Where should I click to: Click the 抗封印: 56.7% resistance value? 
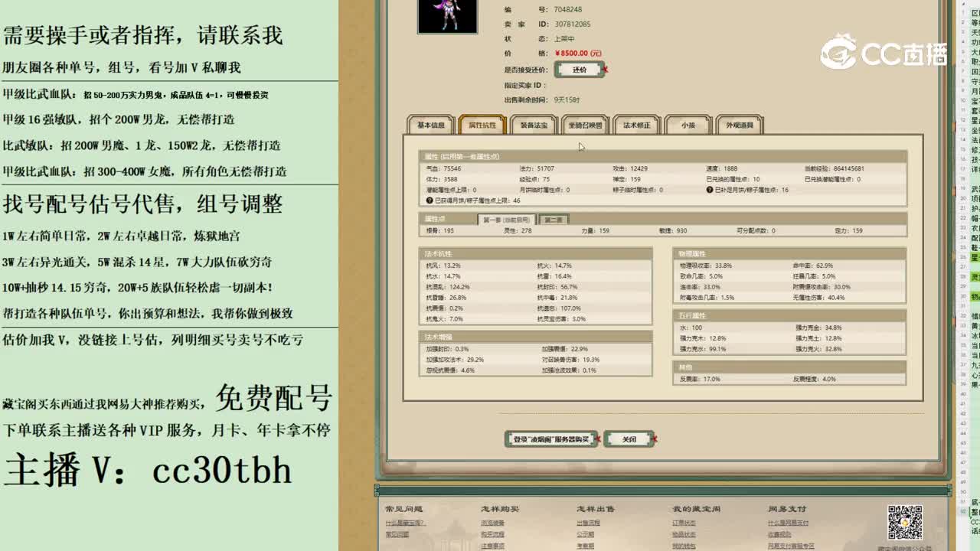(x=557, y=287)
